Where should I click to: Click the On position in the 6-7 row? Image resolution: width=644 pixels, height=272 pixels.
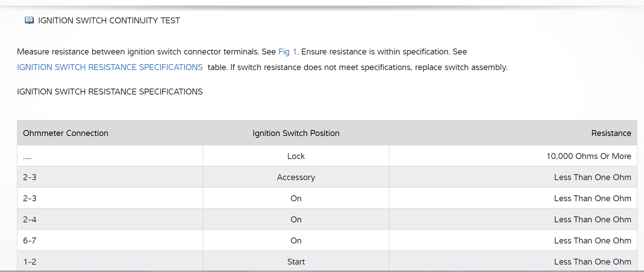[x=296, y=241]
